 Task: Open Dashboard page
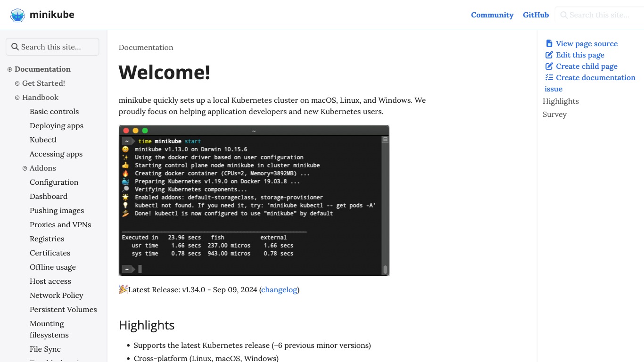tap(49, 196)
